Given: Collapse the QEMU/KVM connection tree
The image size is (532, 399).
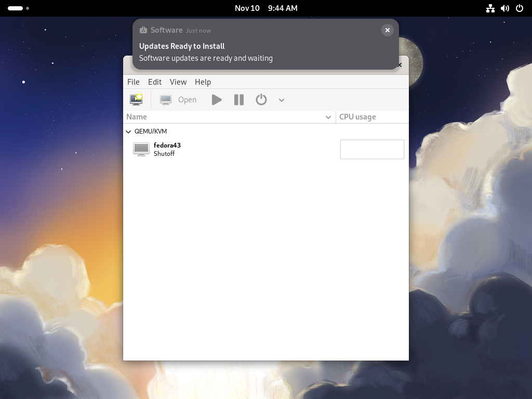Looking at the screenshot, I should [x=128, y=131].
